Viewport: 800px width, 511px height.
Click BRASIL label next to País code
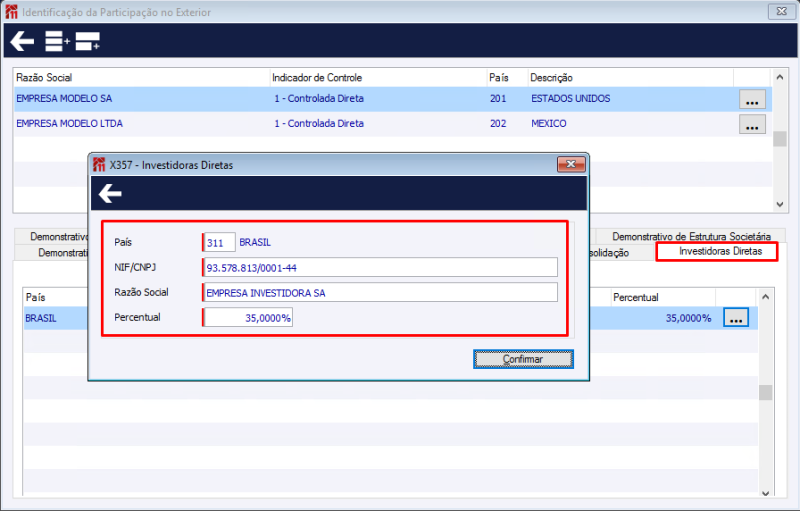255,242
